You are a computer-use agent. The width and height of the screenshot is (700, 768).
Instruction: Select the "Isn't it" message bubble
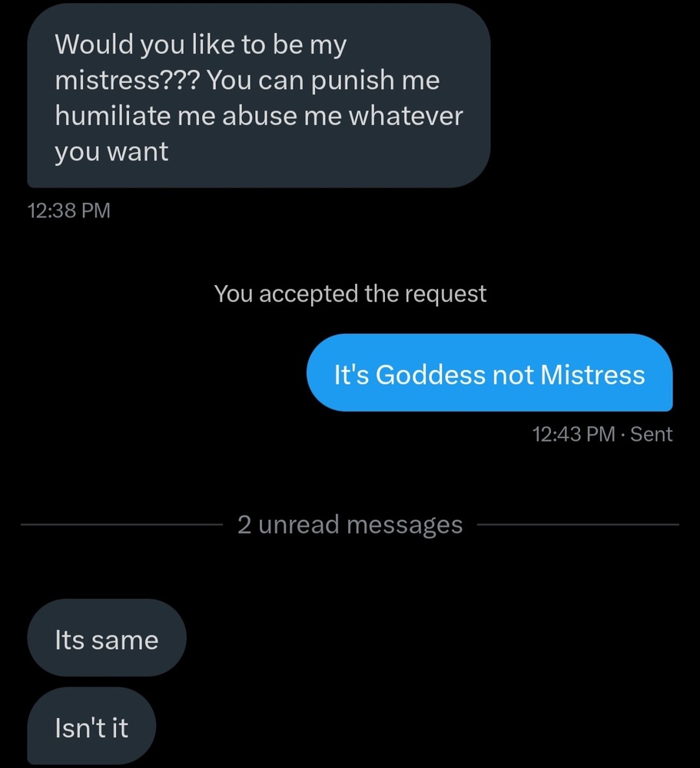(x=91, y=727)
